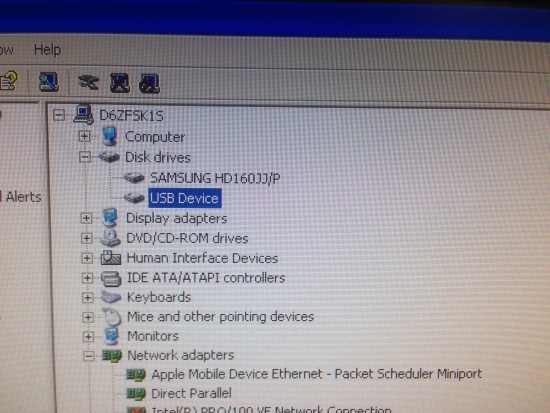Click the Human Interface Devices icon
Image resolution: width=550 pixels, height=413 pixels.
coord(111,258)
